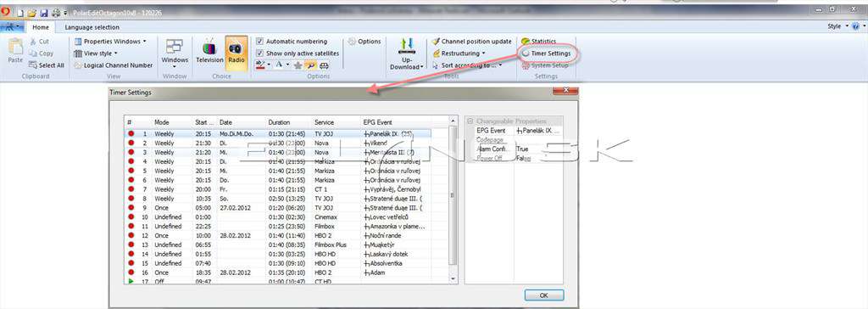Open the font A dropdown arrow
The height and width of the screenshot is (309, 868).
pos(288,65)
